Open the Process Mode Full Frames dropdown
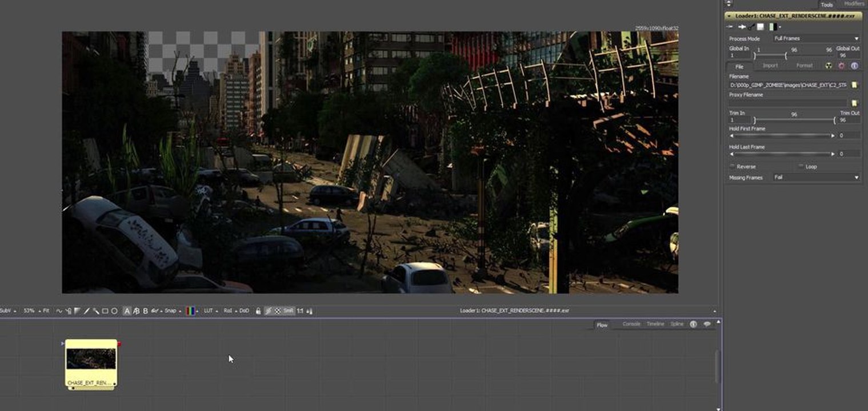Image resolution: width=868 pixels, height=411 pixels. click(x=817, y=38)
